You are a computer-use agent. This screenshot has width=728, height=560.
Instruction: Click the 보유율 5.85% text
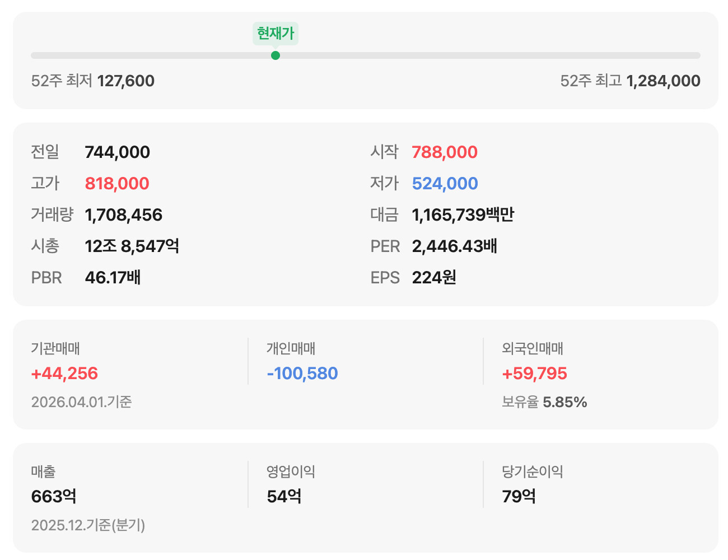544,402
